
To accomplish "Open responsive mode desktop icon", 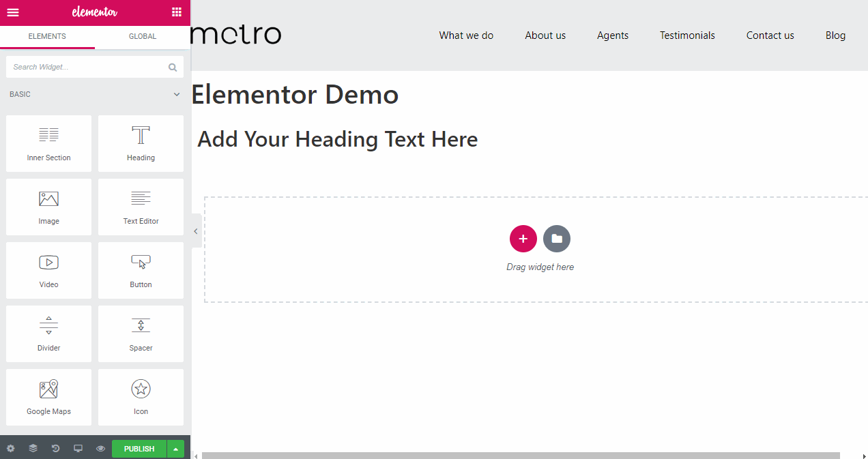I will click(x=78, y=449).
